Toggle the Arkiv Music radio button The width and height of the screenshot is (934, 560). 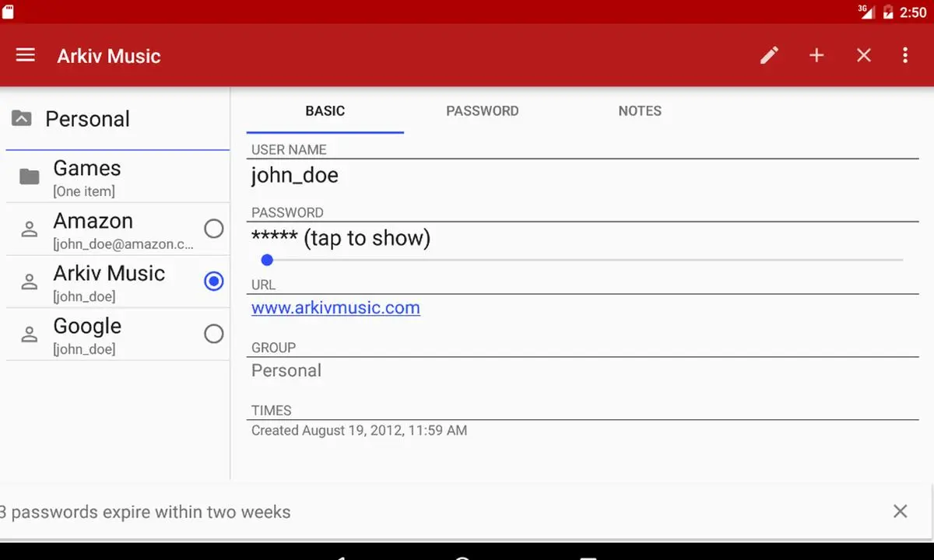point(213,282)
